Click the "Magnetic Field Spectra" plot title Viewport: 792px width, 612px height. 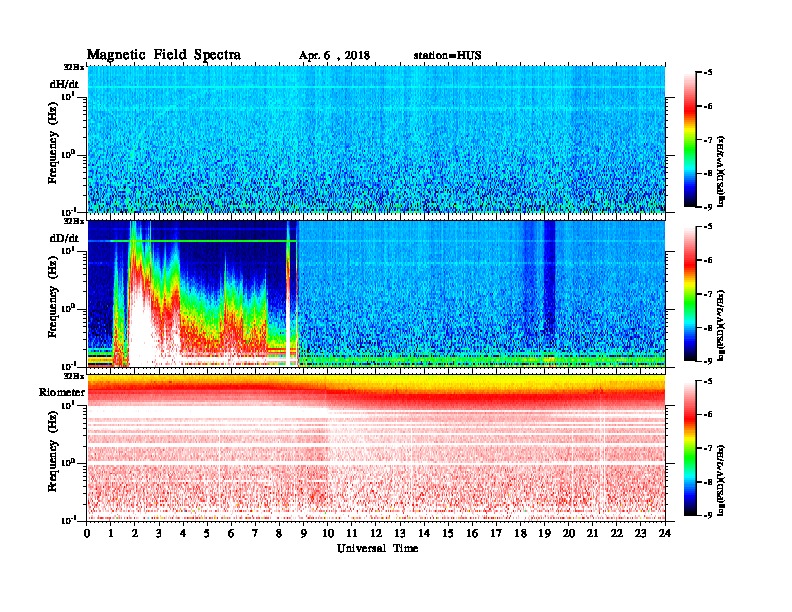coord(164,55)
